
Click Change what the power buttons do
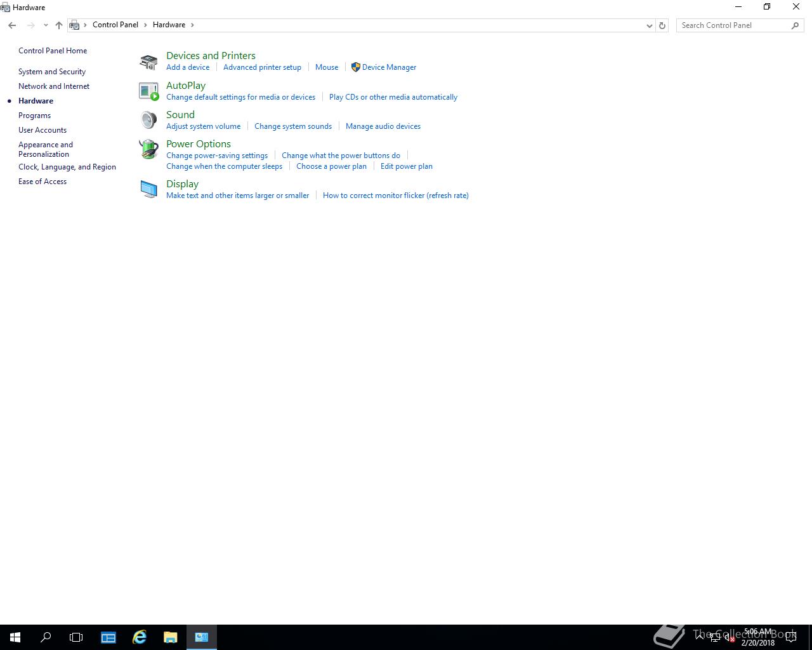pos(341,156)
